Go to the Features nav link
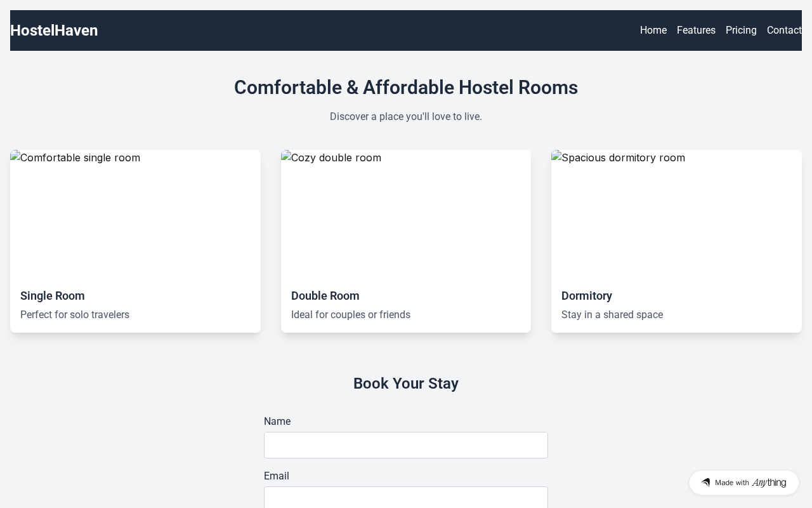812x508 pixels. click(696, 30)
